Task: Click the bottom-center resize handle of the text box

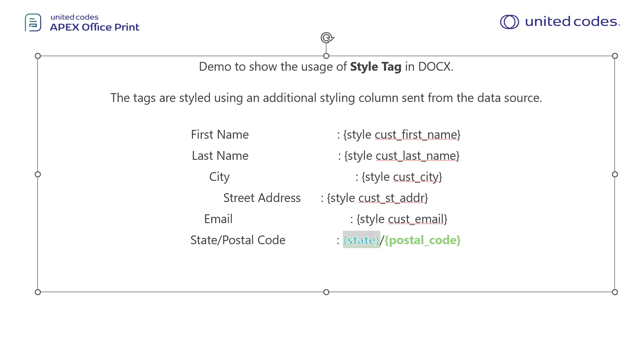Action: pos(326,292)
